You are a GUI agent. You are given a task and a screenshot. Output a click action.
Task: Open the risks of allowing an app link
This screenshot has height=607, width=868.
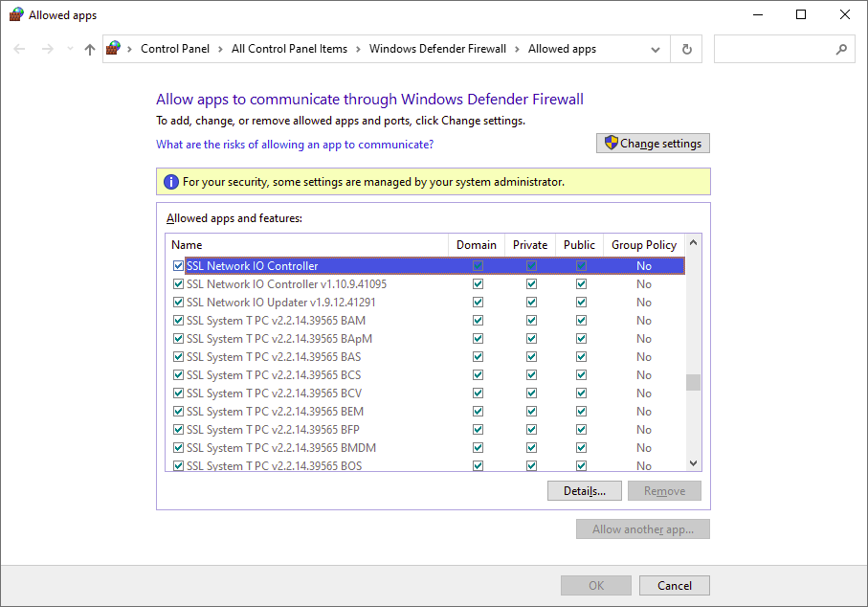point(295,145)
